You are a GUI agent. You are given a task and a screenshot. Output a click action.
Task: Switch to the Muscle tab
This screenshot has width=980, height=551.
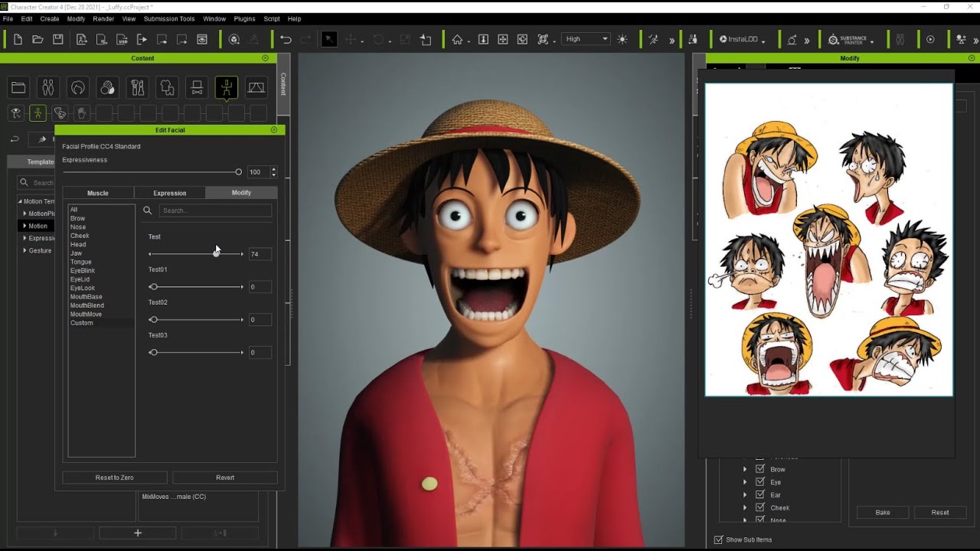98,193
